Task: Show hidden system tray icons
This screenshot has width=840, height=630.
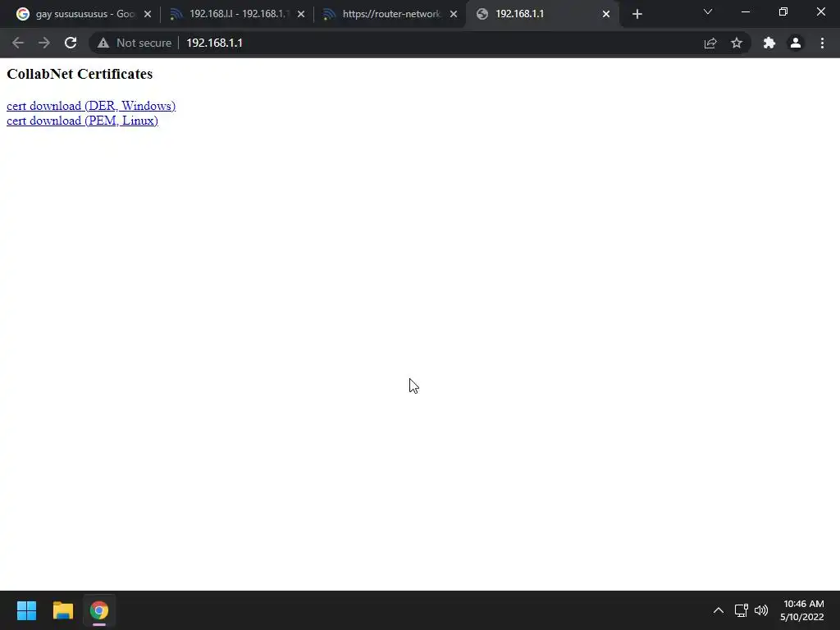Action: pyautogui.click(x=719, y=610)
